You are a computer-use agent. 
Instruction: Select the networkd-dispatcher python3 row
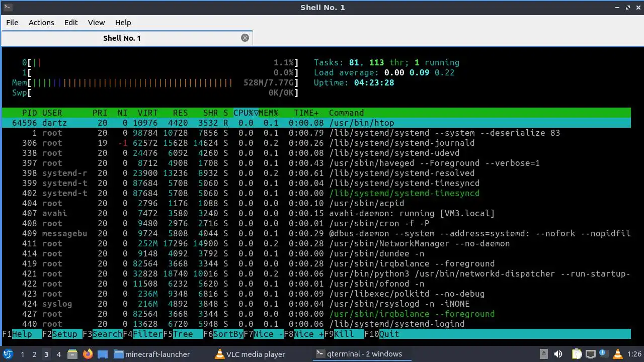pos(316,274)
